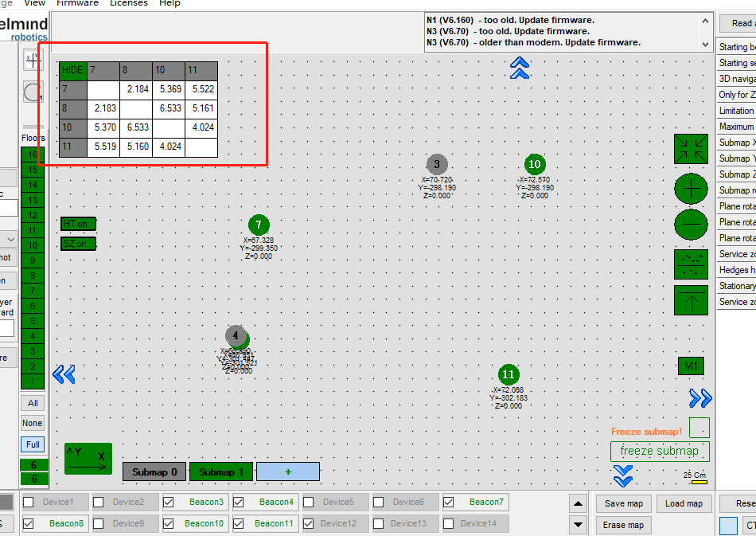The image size is (756, 536).
Task: Click the X-Y axis orientation icon
Action: click(88, 459)
